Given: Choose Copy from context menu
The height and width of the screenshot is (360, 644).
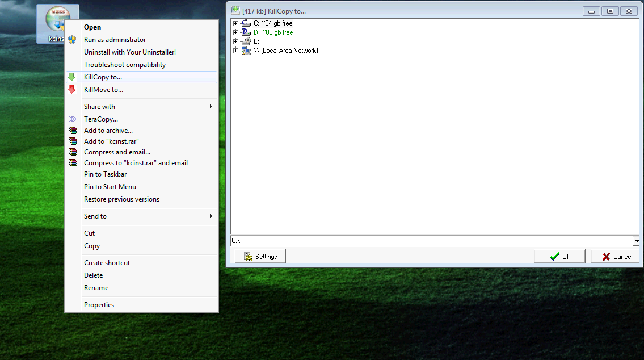Looking at the screenshot, I should [x=142, y=246].
